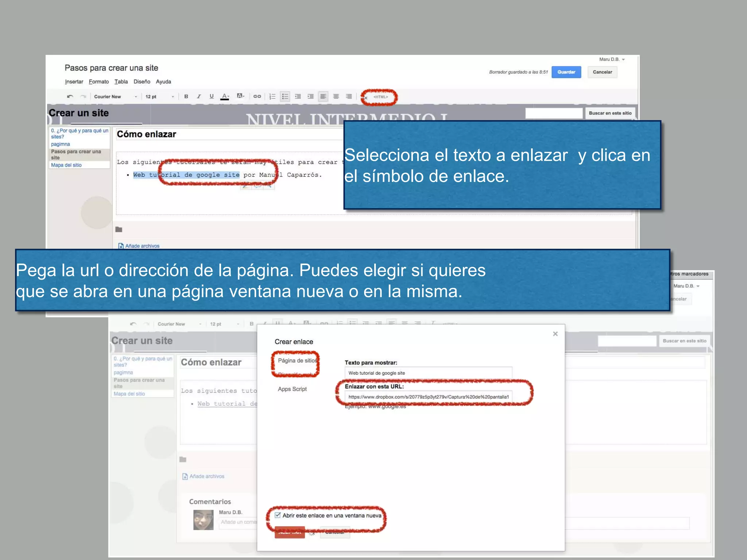Open the Ayuda menu
Viewport: 747px width, 560px height.
(163, 82)
